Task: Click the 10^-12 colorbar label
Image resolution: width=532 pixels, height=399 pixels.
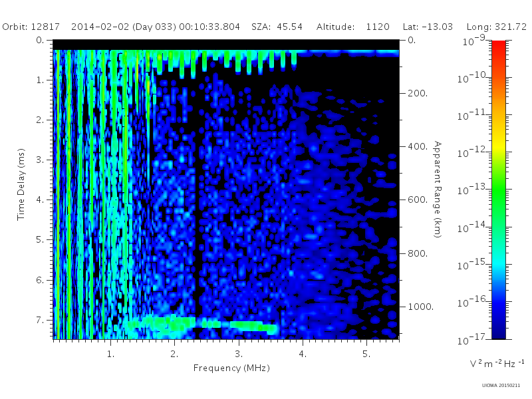Action: click(473, 153)
